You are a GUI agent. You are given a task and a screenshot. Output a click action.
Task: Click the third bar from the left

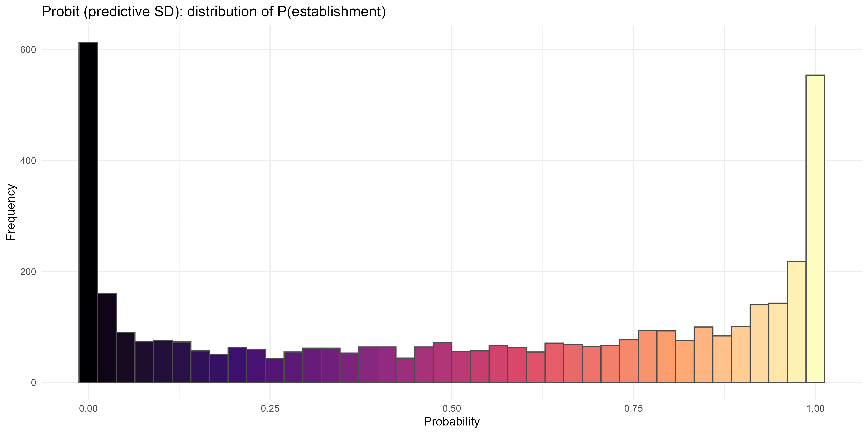pyautogui.click(x=126, y=357)
